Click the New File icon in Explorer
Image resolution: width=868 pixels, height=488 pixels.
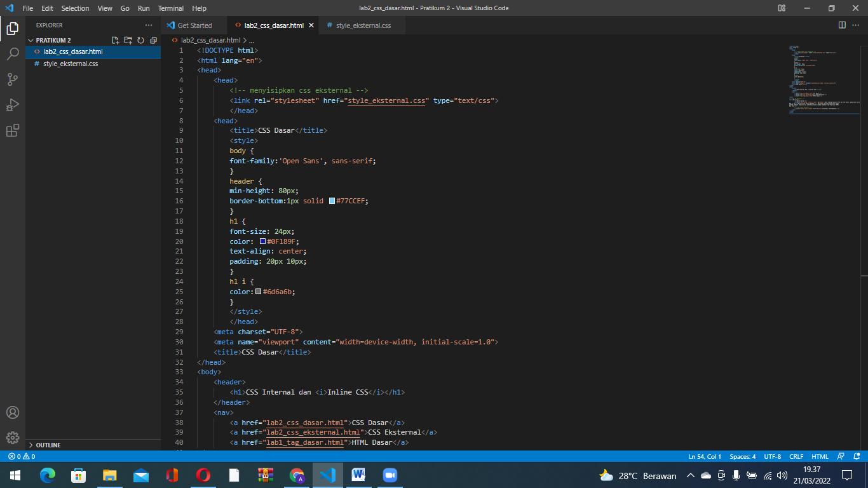coord(116,39)
